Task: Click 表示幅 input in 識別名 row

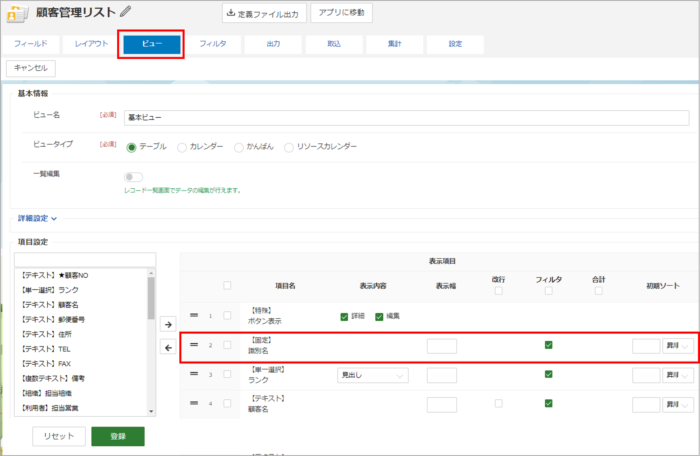Action: click(442, 346)
